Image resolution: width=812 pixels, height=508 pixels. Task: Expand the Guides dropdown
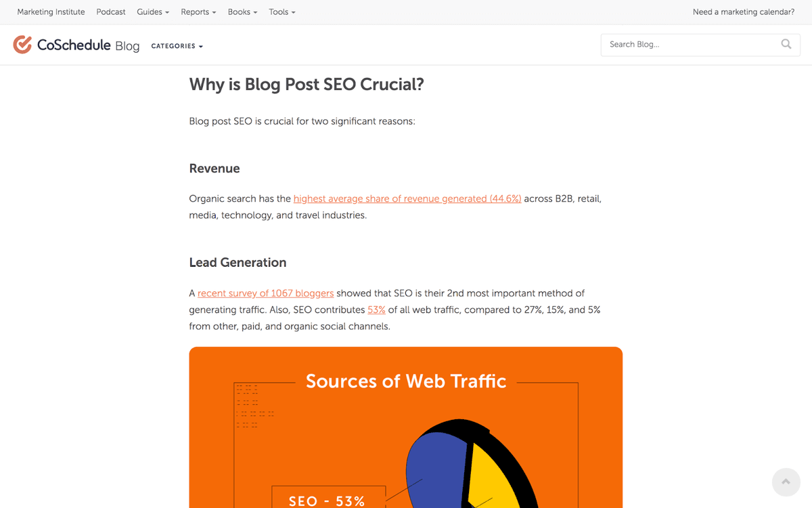pos(152,12)
